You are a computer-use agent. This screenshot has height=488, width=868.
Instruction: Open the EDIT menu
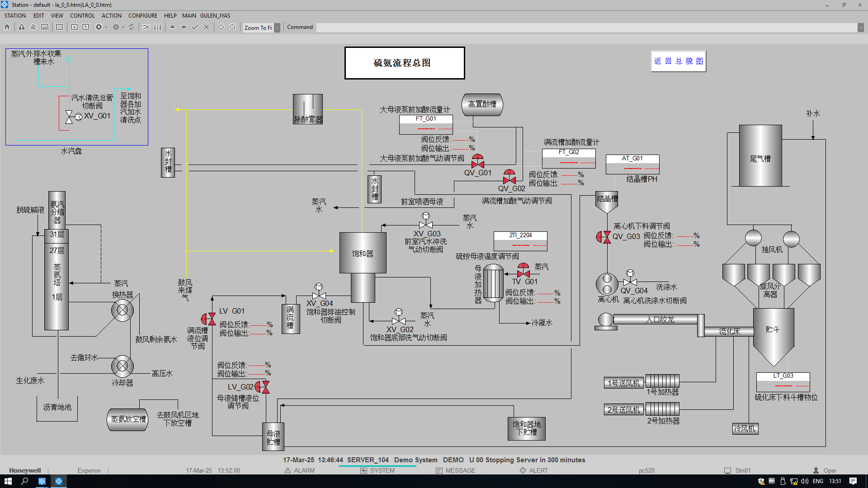click(x=39, y=15)
